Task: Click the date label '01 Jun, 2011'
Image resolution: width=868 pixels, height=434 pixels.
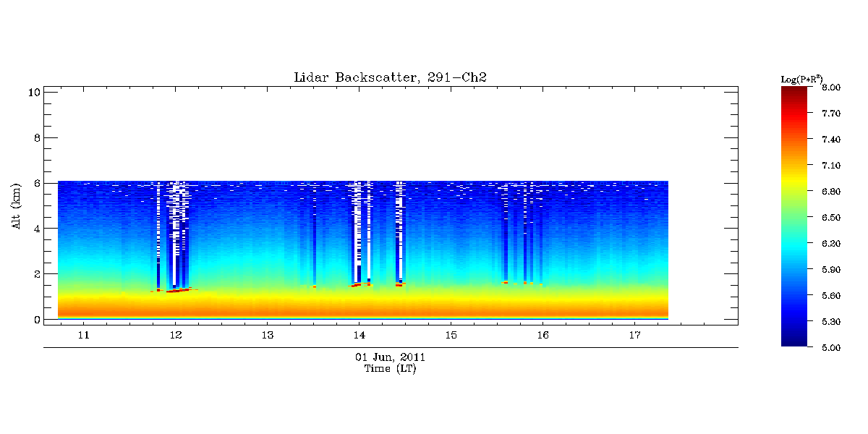Action: click(x=390, y=357)
